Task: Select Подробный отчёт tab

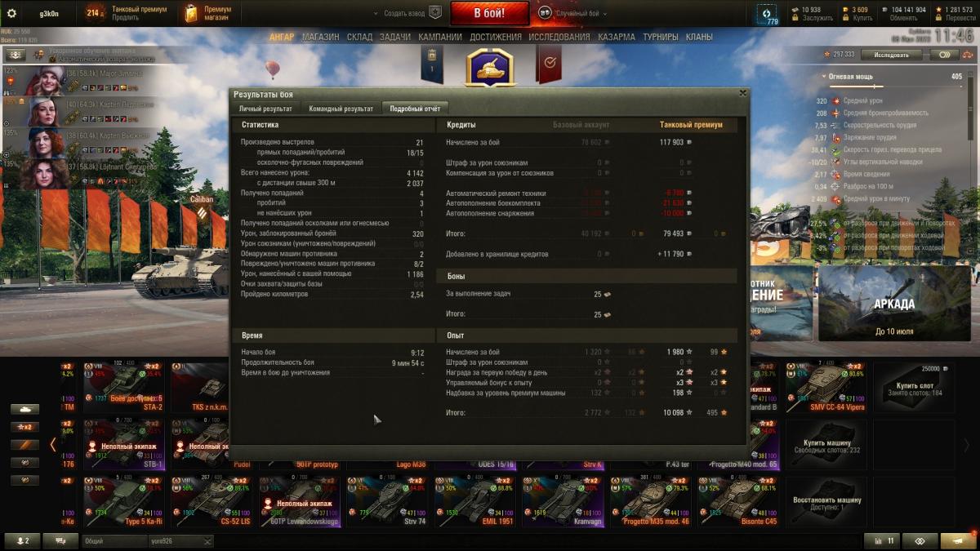Action: [x=415, y=109]
